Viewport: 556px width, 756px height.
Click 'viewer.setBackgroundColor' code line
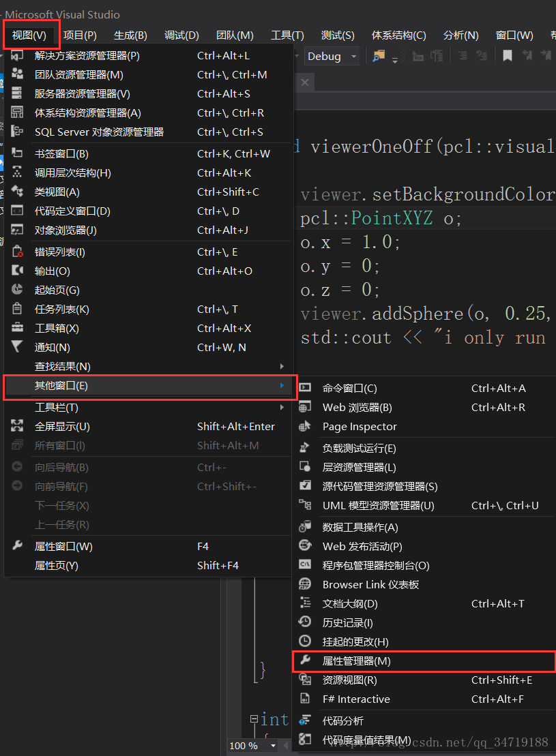428,194
